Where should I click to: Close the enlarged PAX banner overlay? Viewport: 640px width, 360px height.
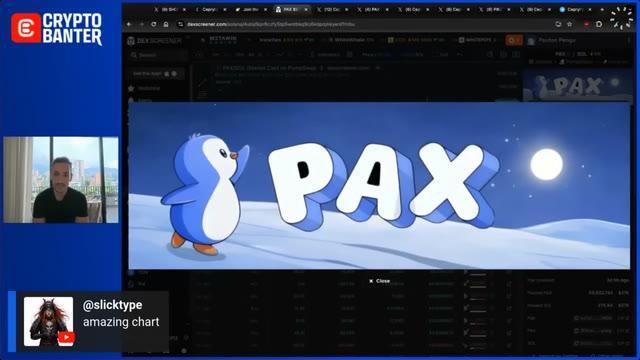point(380,281)
